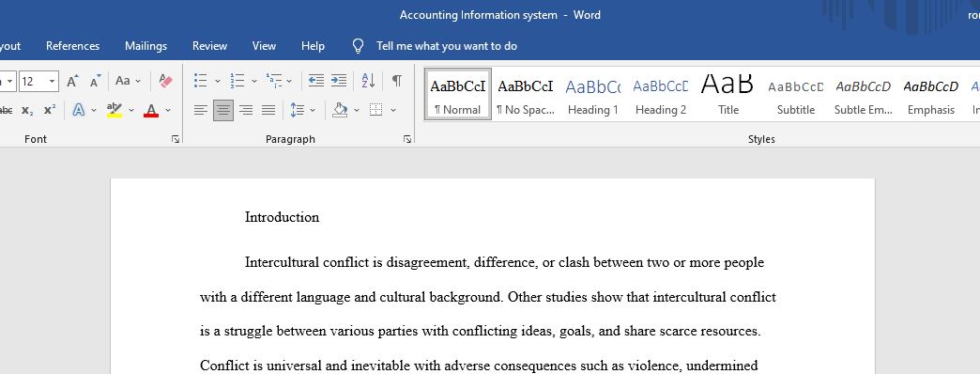
Task: Apply the Subtle Emphasis style
Action: 863,94
